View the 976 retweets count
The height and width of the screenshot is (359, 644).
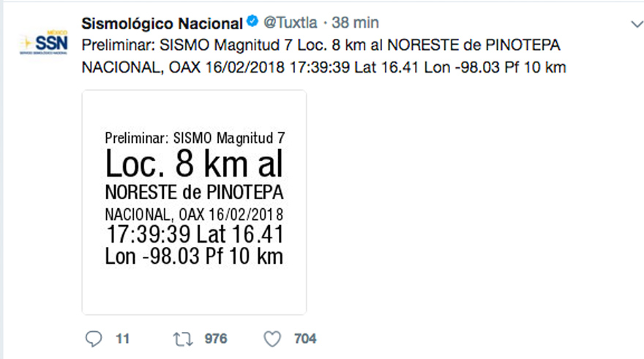(216, 338)
